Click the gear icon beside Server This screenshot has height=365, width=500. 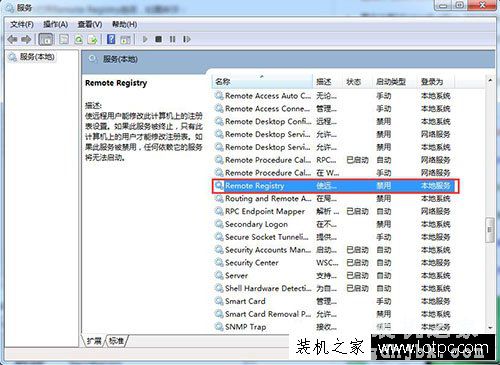pos(219,276)
